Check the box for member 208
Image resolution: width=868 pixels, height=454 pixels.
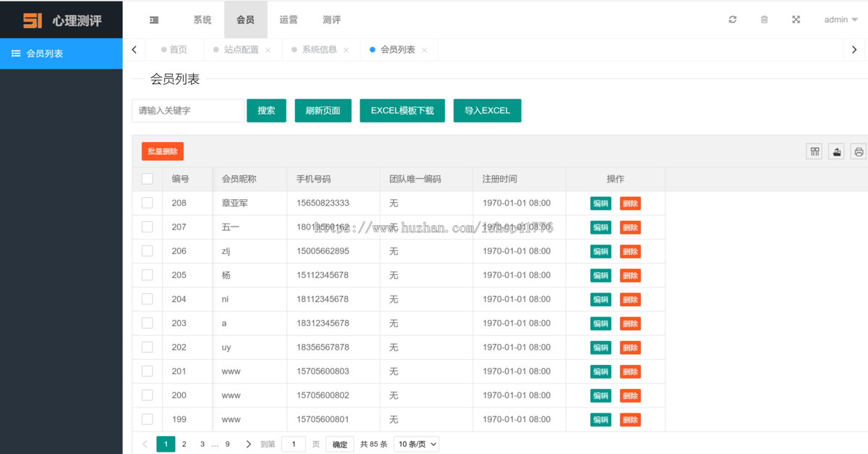(x=148, y=203)
